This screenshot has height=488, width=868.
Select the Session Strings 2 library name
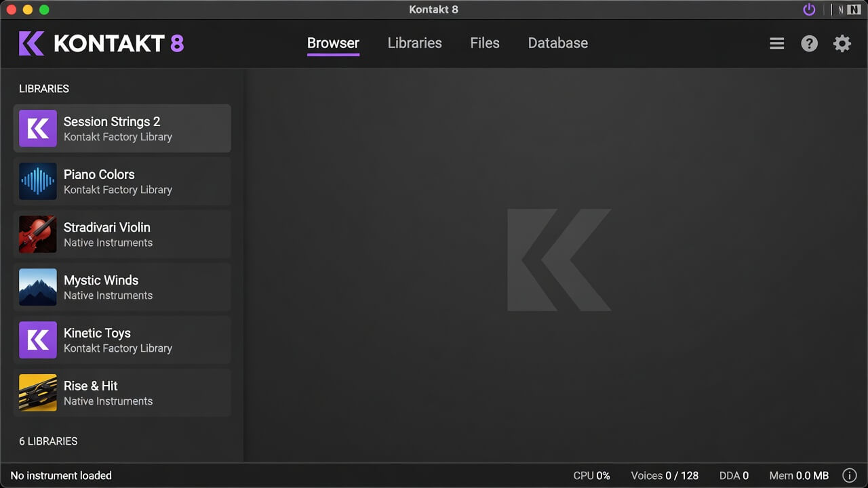[112, 121]
